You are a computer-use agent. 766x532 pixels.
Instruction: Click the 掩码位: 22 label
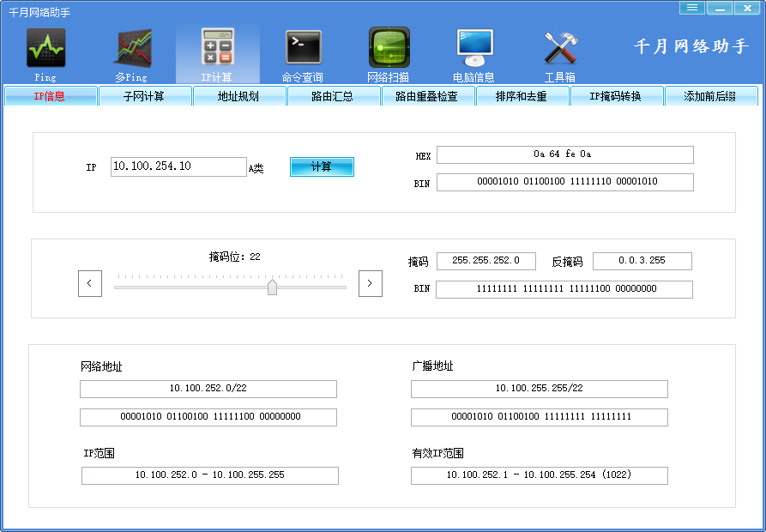click(234, 257)
